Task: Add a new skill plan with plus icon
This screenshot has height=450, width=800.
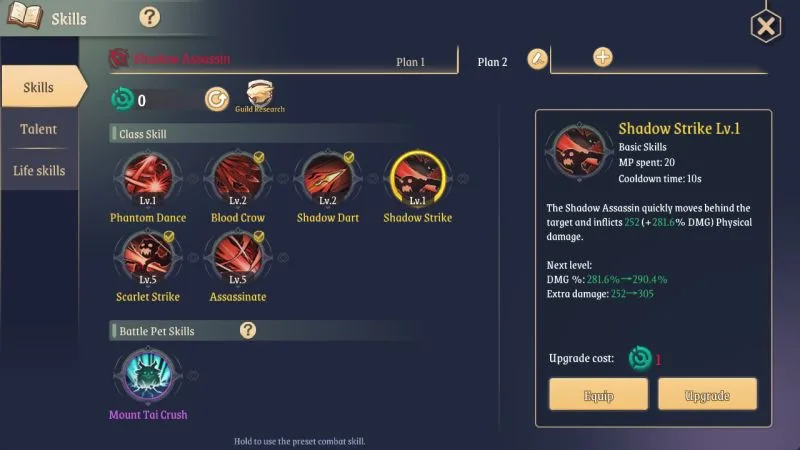Action: click(x=603, y=57)
